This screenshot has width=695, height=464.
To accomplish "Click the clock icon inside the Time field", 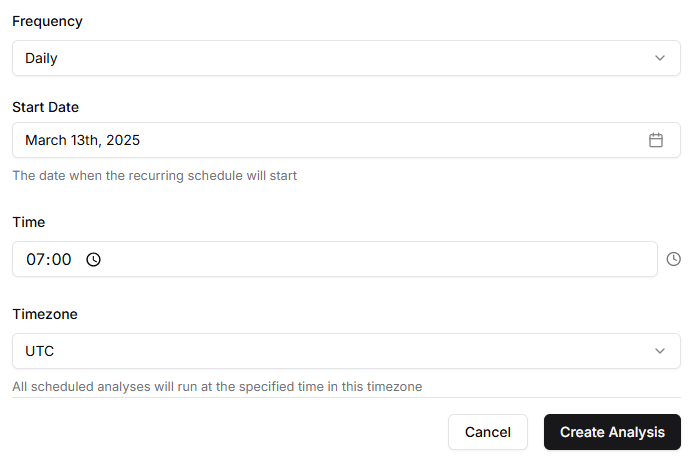I will coord(94,259).
